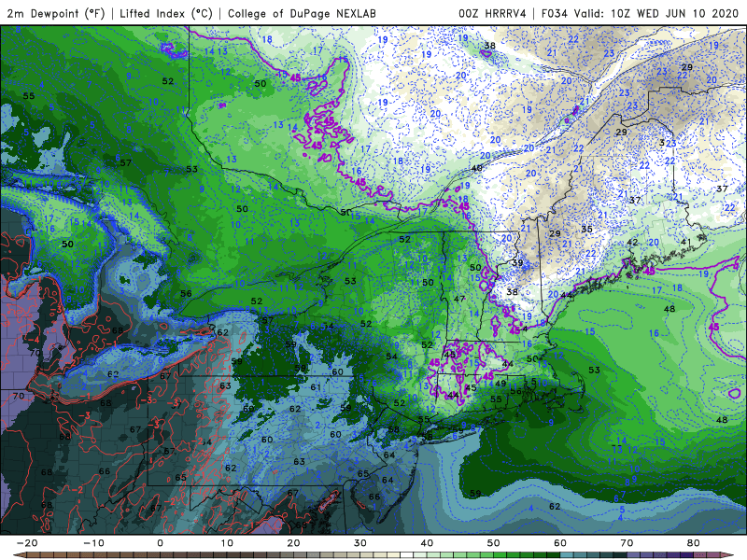The image size is (747, 560).
Task: Click the black dewpoint value 47 on the map
Action: coord(458,299)
